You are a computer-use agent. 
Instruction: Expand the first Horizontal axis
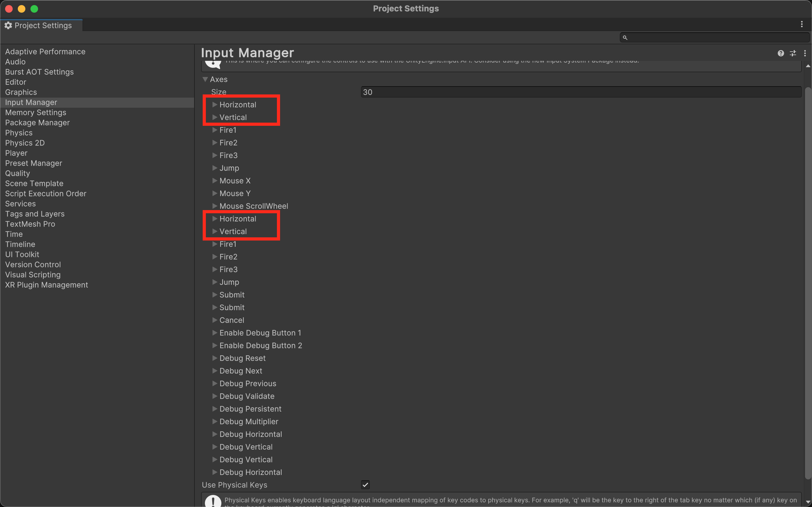point(215,104)
